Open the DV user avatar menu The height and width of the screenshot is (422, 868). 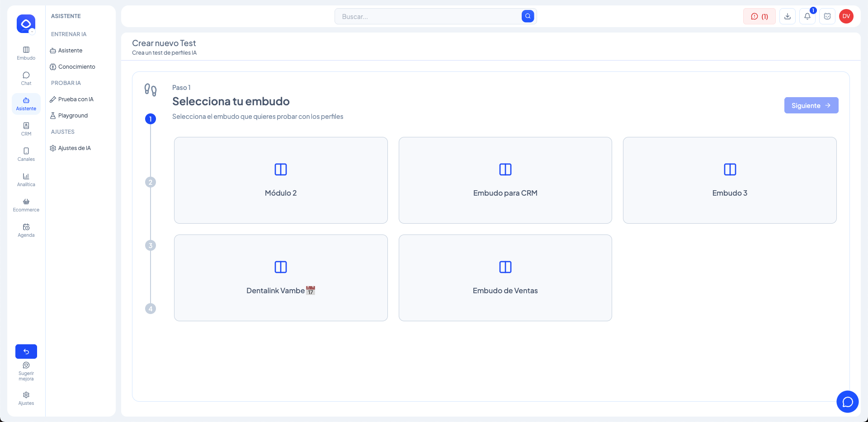click(x=846, y=16)
